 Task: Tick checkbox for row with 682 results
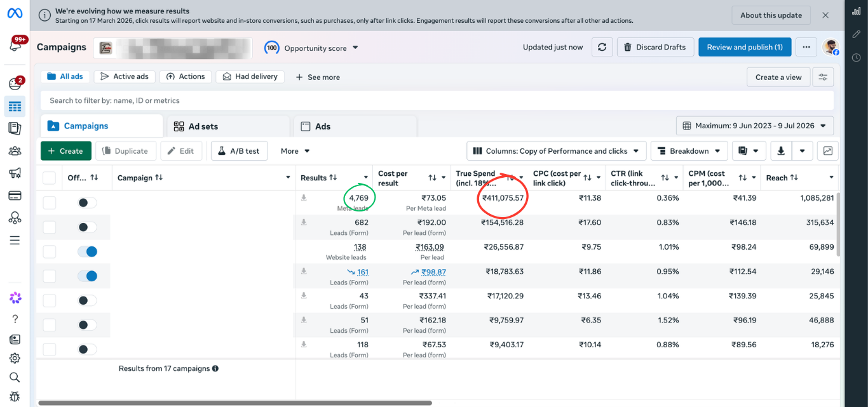[x=49, y=227]
